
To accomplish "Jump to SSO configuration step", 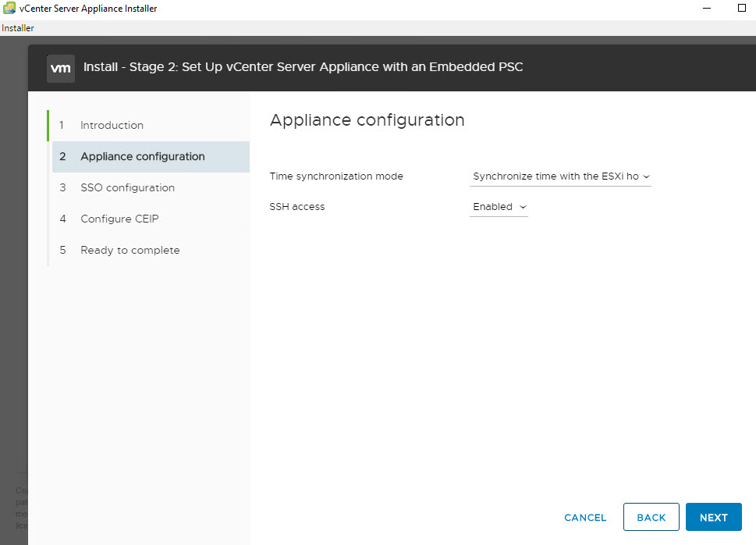I will pyautogui.click(x=127, y=187).
